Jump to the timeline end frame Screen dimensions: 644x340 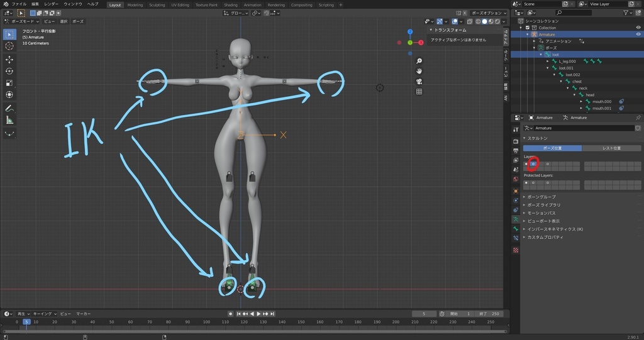272,314
